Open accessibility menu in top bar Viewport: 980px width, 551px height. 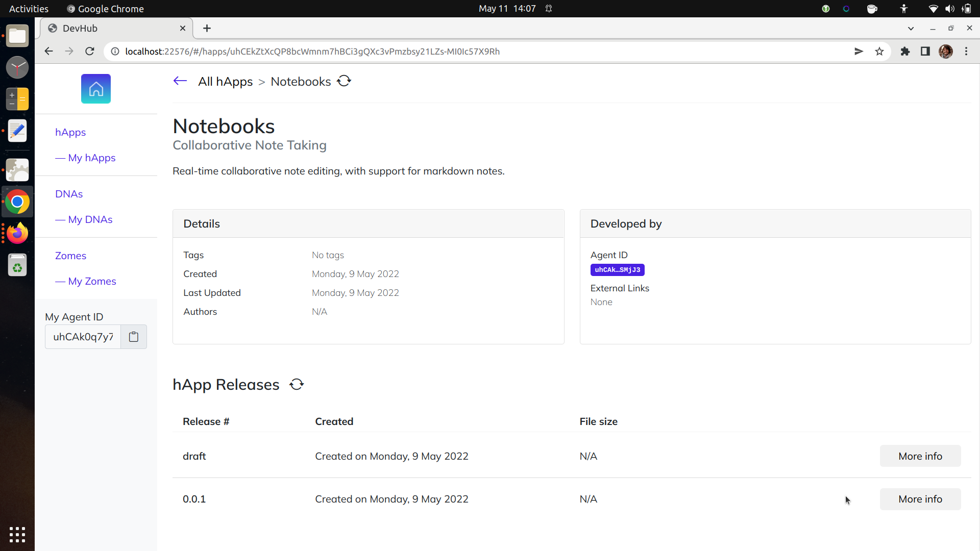(x=903, y=9)
